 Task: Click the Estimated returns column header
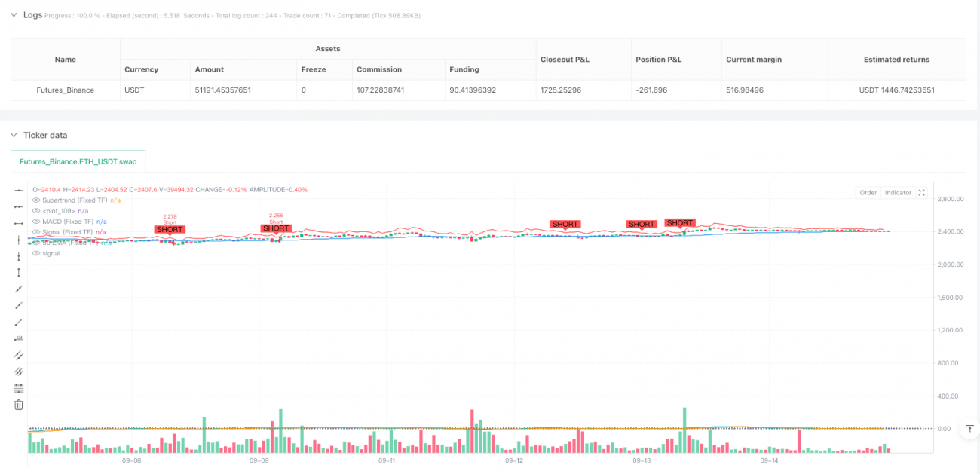pos(896,60)
